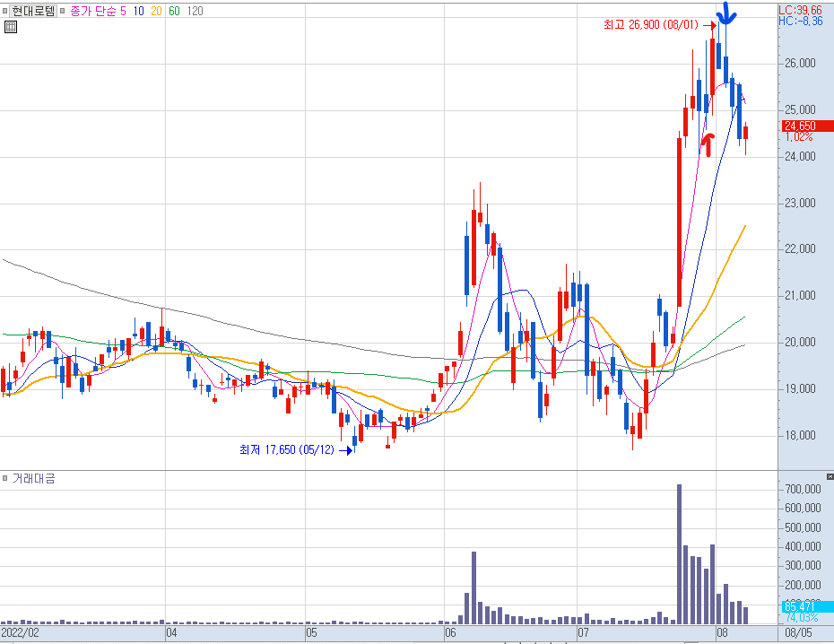Select the pink 5-day moving average legend
This screenshot has height=644, width=834.
coord(124,11)
